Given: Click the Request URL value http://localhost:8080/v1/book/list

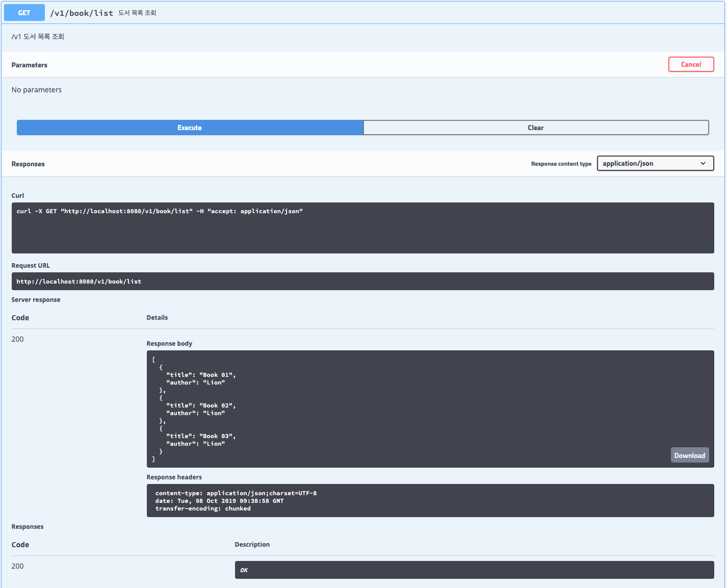Looking at the screenshot, I should (79, 282).
